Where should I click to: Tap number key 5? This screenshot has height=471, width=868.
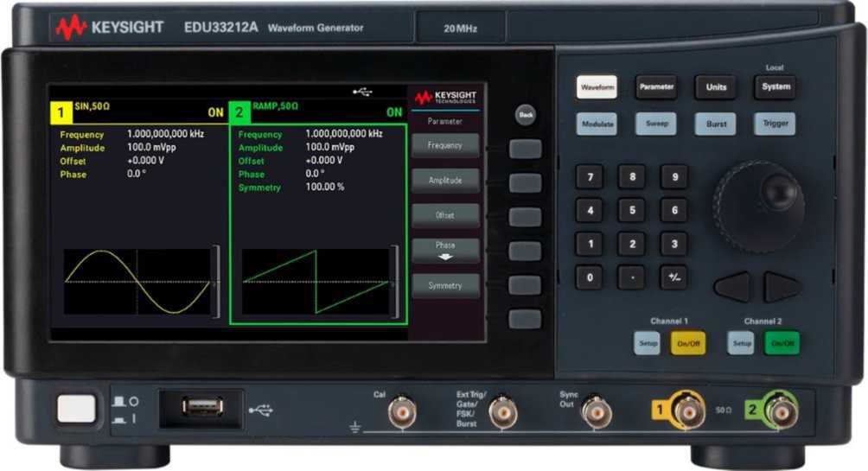[x=632, y=210]
